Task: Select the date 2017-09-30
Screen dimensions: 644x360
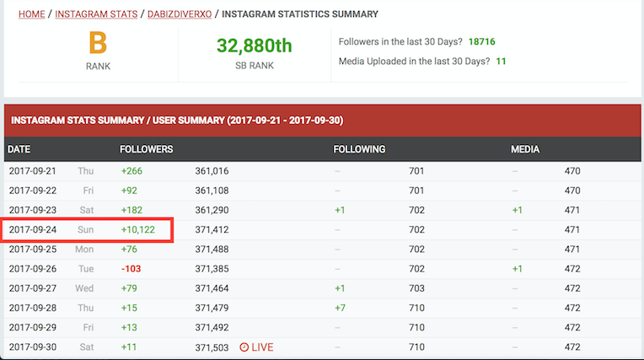Action: (32, 347)
